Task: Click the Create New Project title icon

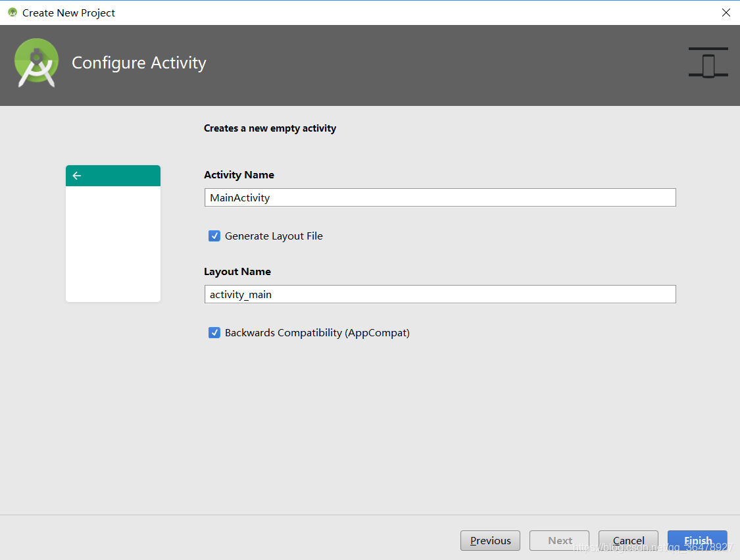Action: tap(12, 13)
